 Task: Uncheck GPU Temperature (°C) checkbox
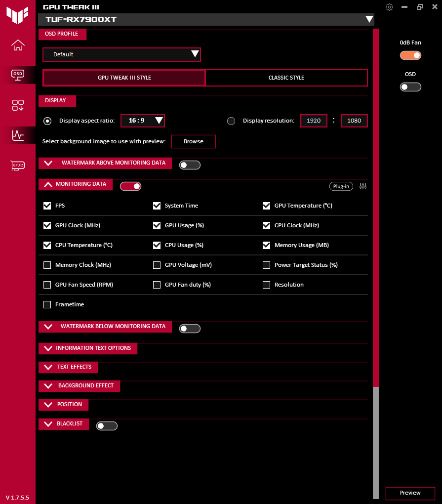point(266,206)
